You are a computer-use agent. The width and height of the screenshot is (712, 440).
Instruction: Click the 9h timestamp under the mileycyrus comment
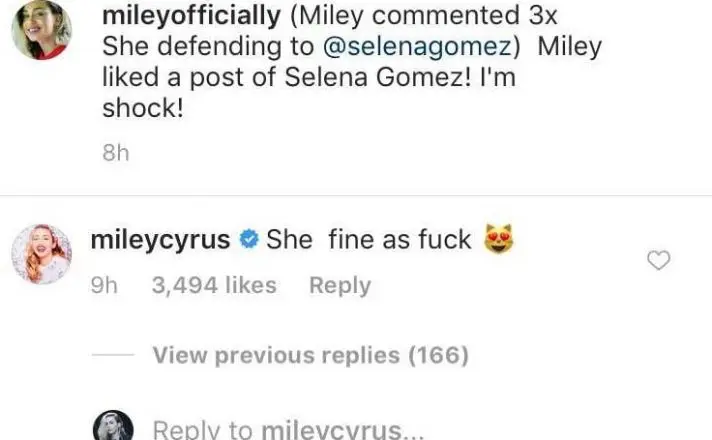point(104,285)
